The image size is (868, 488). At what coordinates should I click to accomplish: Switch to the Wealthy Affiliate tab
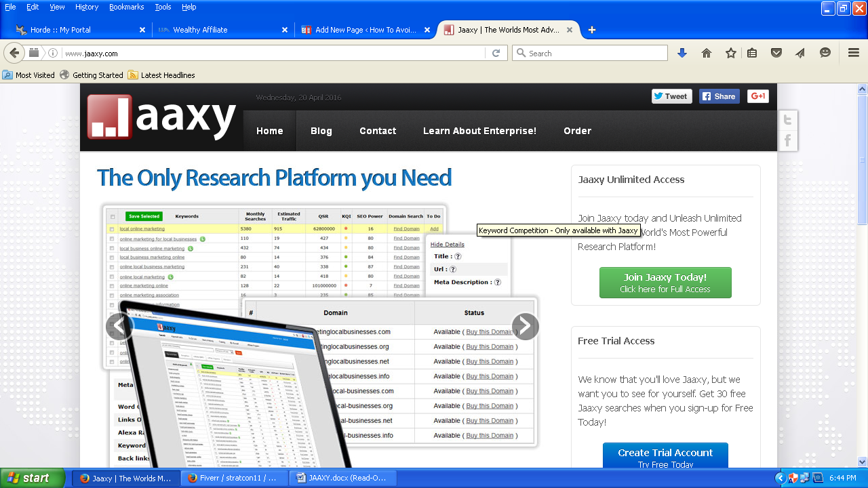(222, 30)
